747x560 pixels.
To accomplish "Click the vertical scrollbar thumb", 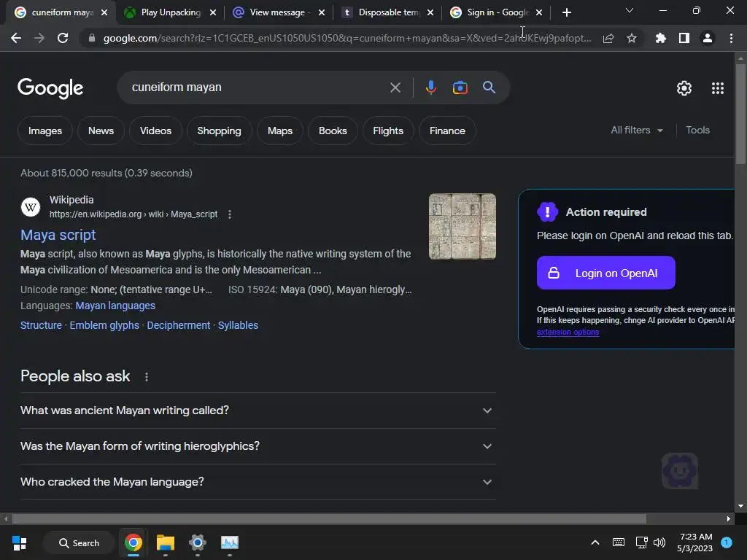I will tap(740, 113).
